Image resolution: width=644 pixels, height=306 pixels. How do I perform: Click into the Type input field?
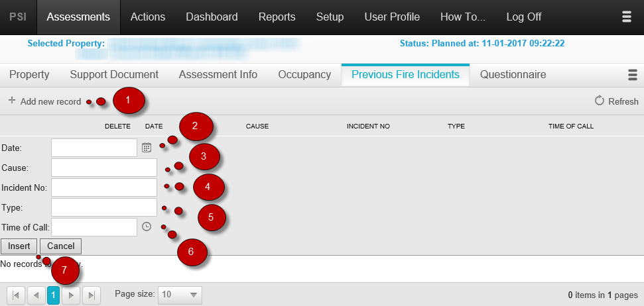pyautogui.click(x=104, y=207)
